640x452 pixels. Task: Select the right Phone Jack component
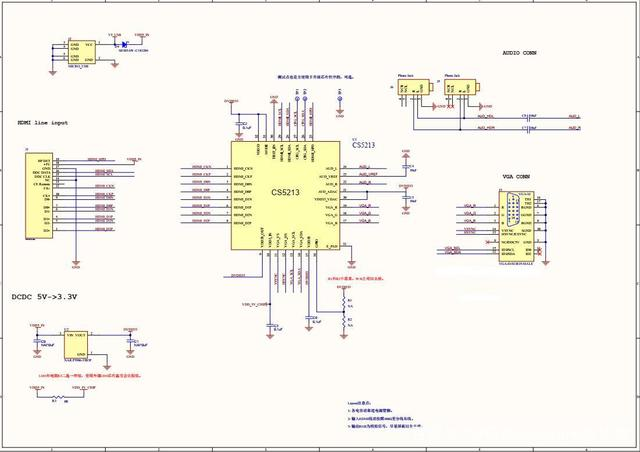[462, 87]
